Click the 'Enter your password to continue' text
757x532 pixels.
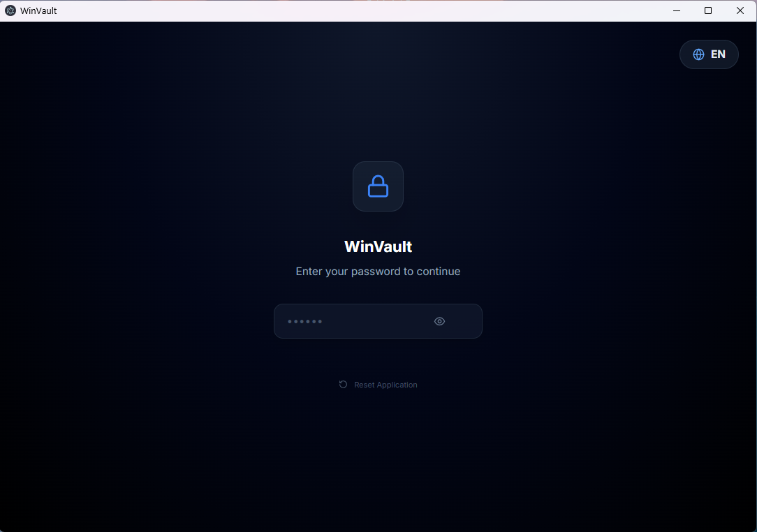tap(378, 272)
